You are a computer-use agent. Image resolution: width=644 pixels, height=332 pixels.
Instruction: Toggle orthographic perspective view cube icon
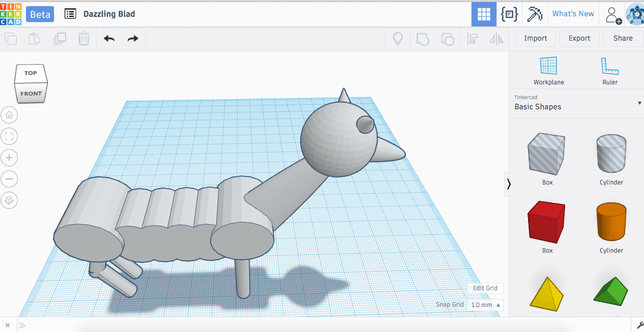point(9,200)
